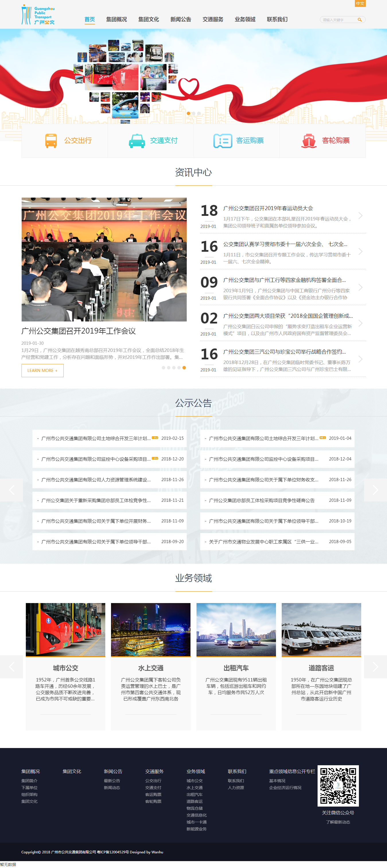Select the 交通支付 taxi icon
Image resolution: width=387 pixels, height=868 pixels.
[137, 141]
